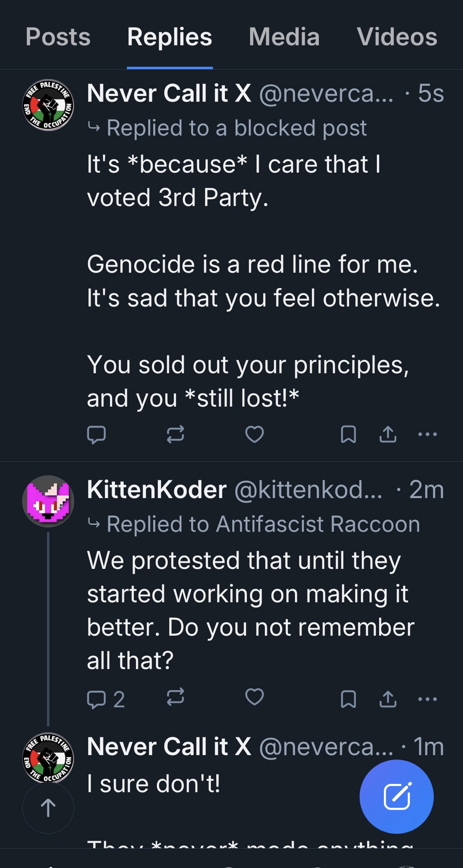Share KittenKoder's reply post
Screen dimensions: 463x868
388,699
